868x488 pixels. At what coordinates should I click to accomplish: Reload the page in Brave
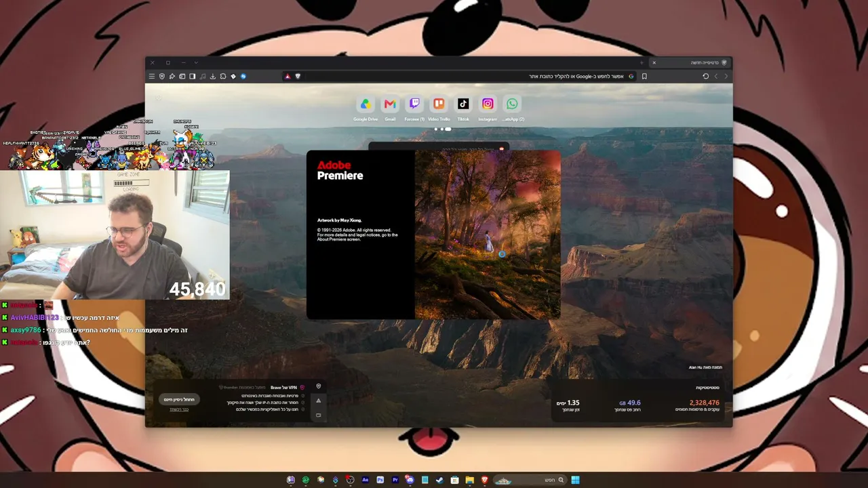coord(705,77)
